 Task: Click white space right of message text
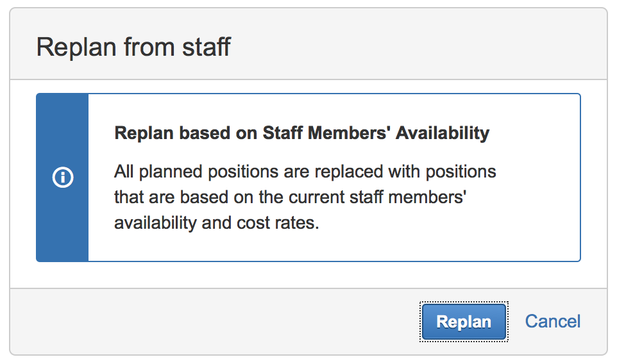[539, 192]
